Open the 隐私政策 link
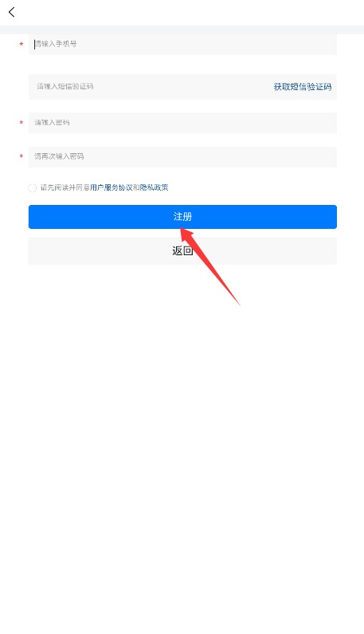 [155, 187]
